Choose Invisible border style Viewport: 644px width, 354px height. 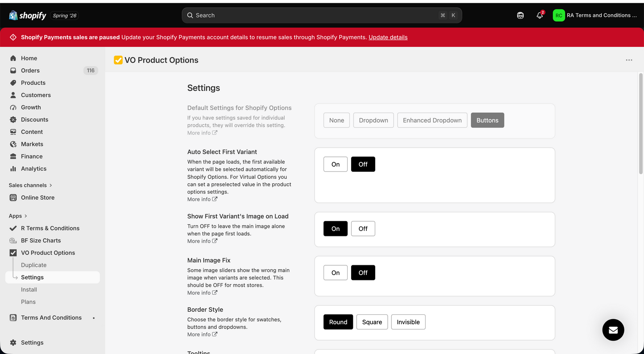[x=408, y=322]
